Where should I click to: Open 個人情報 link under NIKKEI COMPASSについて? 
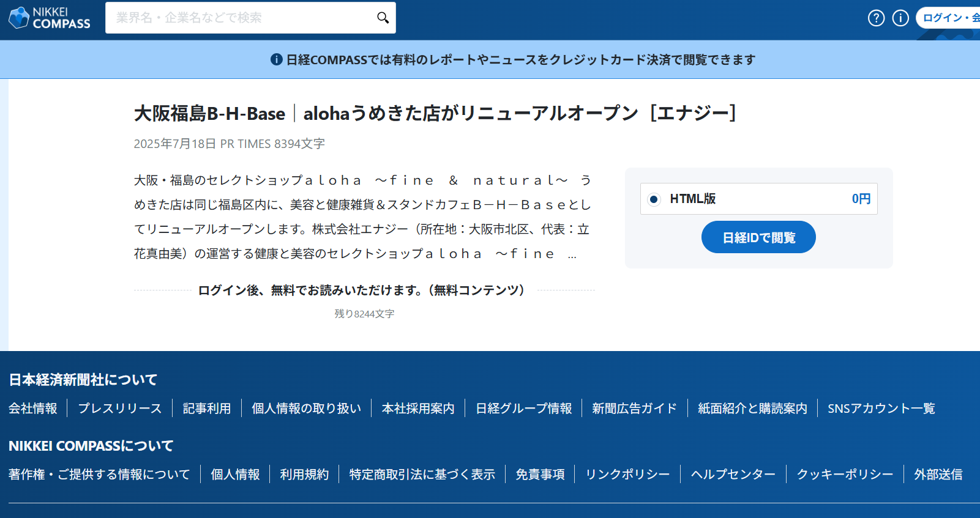point(235,475)
